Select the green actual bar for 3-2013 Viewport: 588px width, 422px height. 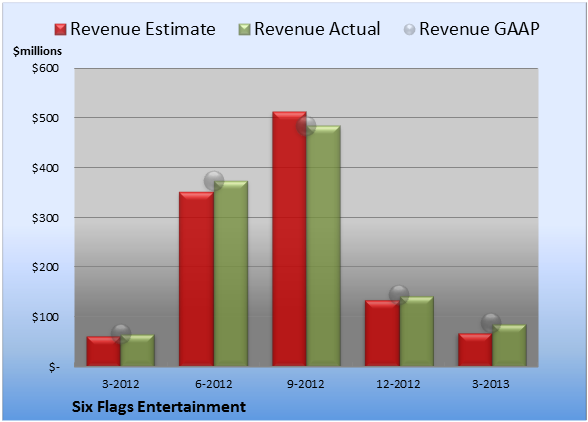click(509, 345)
